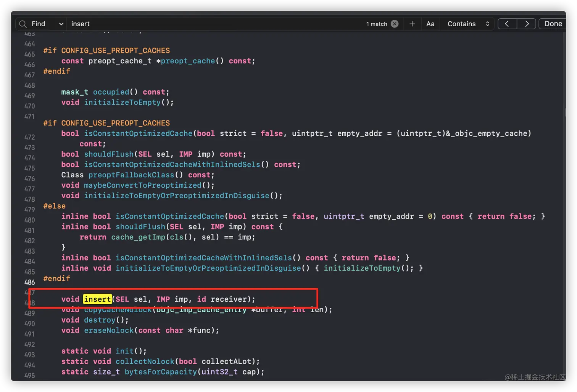Click line number 490 in the gutter
This screenshot has height=392, width=577.
[30, 324]
